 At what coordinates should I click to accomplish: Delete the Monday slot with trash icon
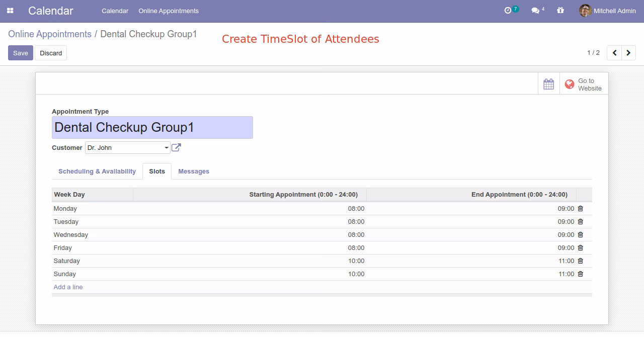click(x=581, y=208)
